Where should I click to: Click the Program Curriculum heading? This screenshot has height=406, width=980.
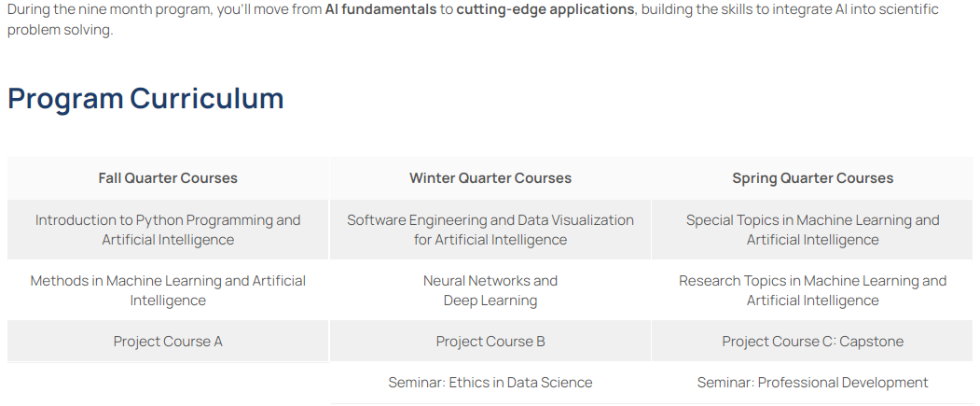click(x=145, y=98)
